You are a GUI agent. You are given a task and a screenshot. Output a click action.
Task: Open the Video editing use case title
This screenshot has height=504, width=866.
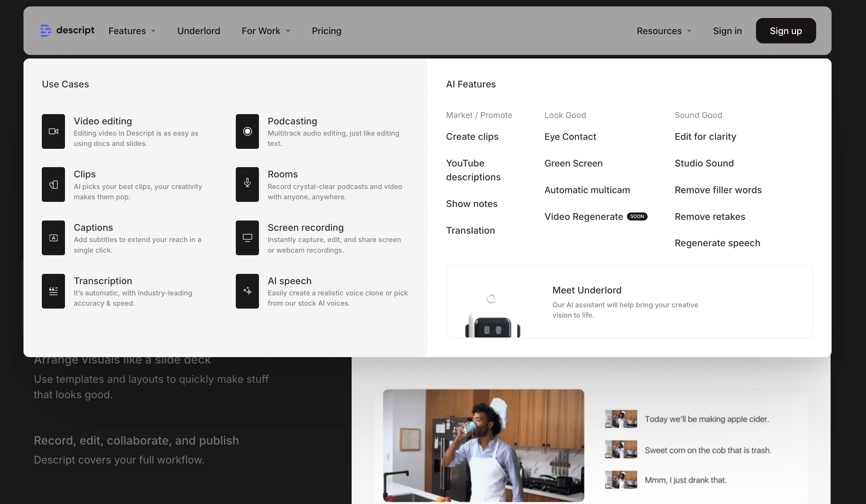coord(103,121)
